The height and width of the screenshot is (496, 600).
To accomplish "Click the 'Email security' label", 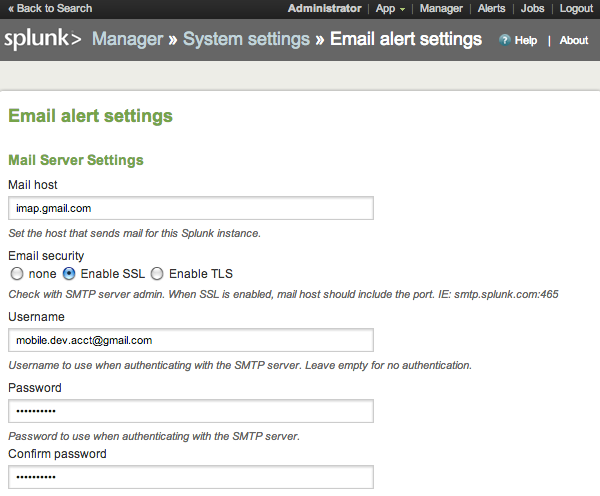I will click(x=46, y=256).
